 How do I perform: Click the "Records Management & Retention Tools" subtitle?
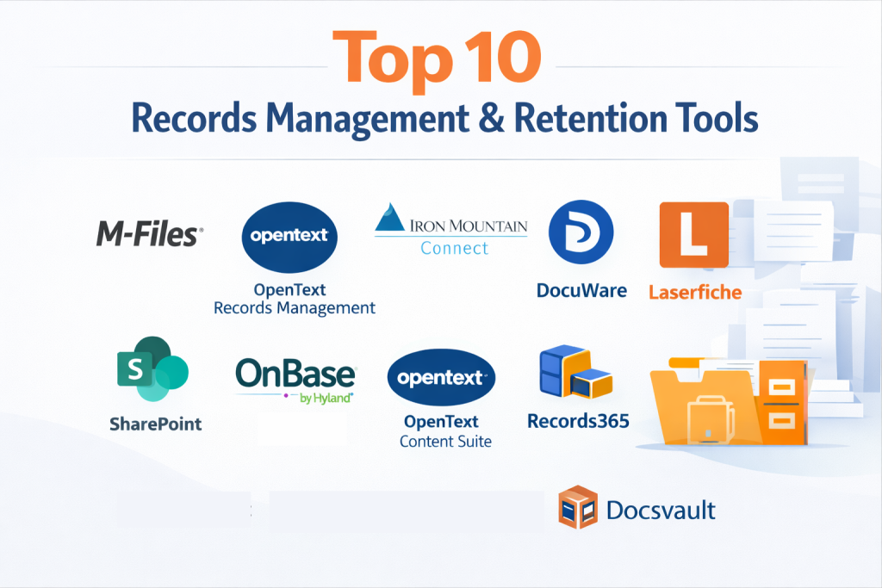[x=445, y=119]
